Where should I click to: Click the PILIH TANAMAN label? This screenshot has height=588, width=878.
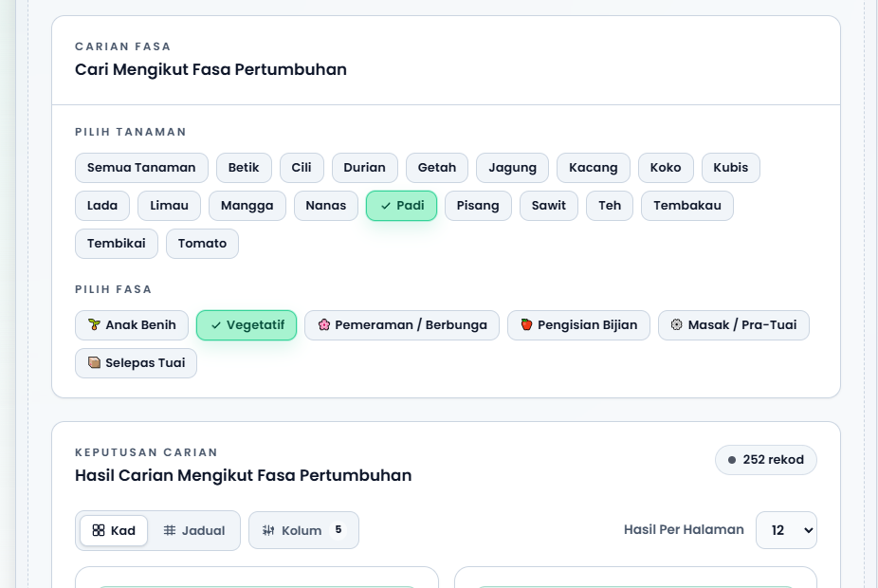(131, 132)
